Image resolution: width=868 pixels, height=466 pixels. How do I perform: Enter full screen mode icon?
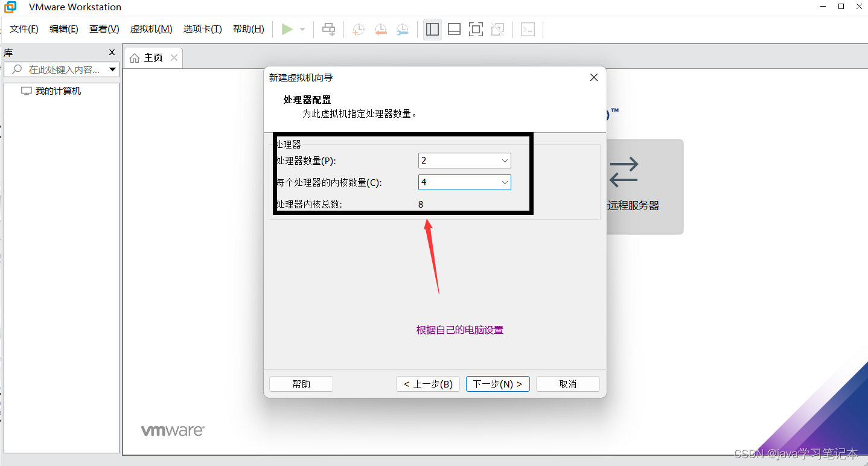476,29
